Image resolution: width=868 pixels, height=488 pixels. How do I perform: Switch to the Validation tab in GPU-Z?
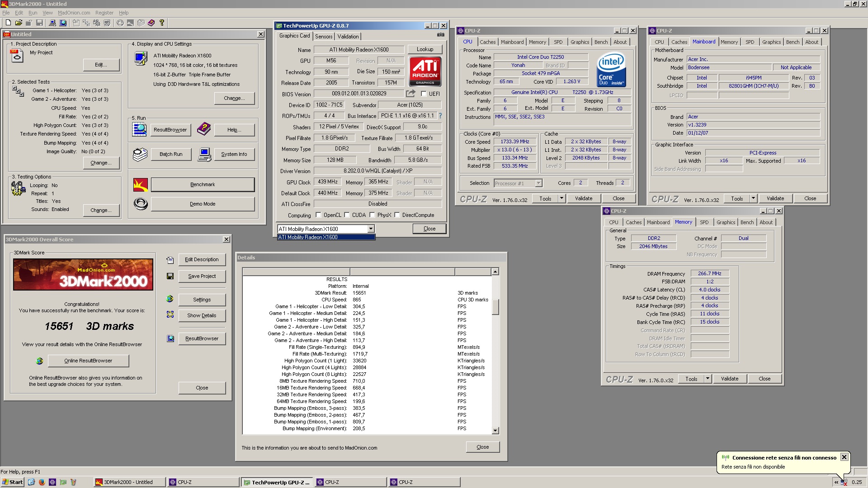pyautogui.click(x=348, y=37)
